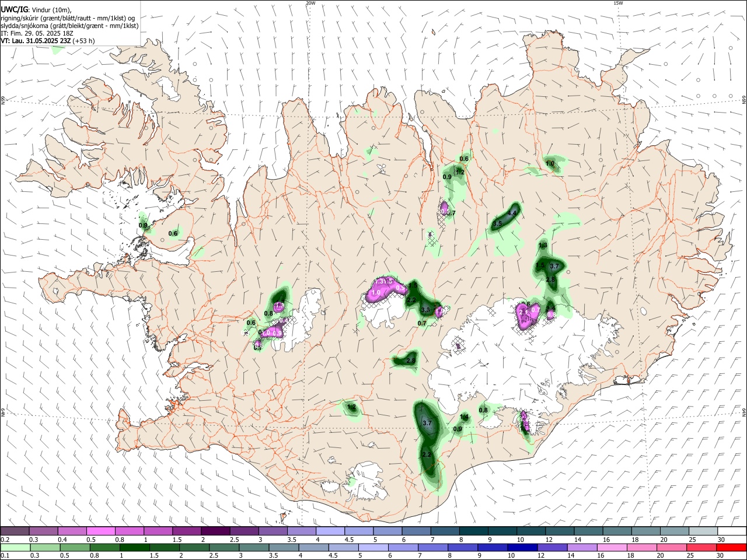
Task: Click the 'UWC/IG: Vindur (10m),' title text
Action: [36, 10]
